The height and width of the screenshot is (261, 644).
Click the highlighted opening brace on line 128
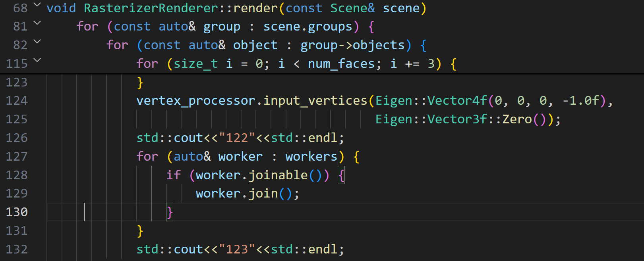[x=341, y=175]
